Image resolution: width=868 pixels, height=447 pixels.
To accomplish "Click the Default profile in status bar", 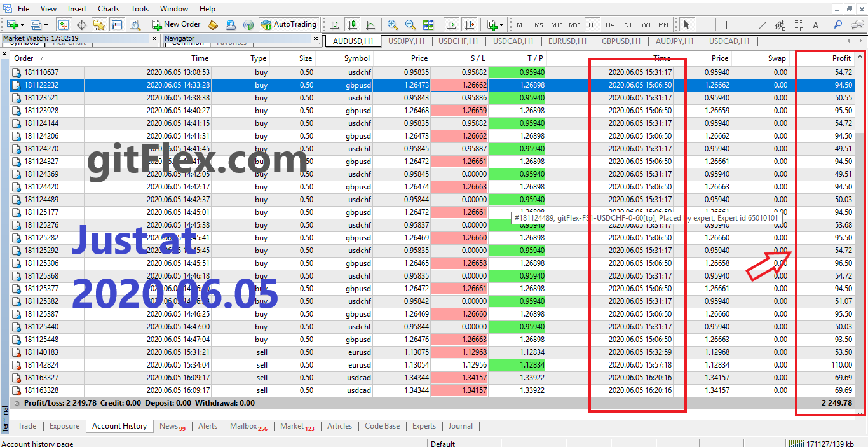I will tap(443, 443).
